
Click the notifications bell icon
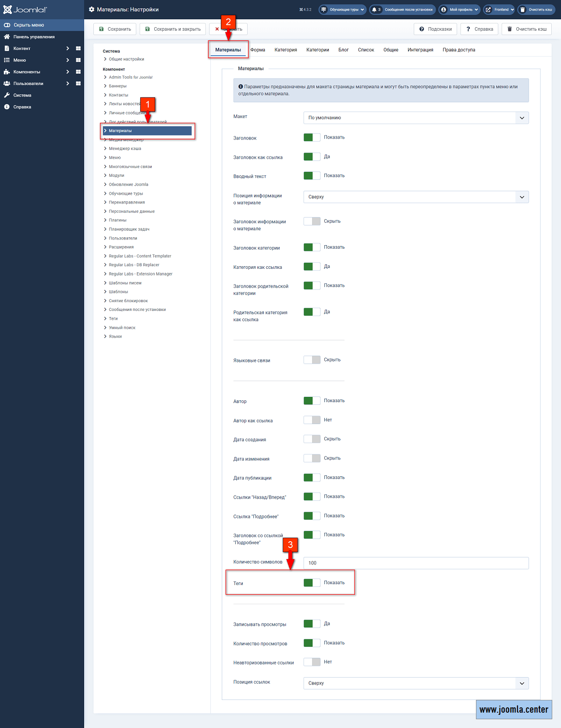(374, 10)
